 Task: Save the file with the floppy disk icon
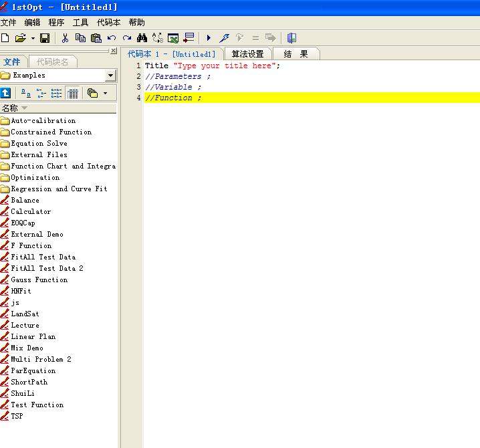(x=45, y=38)
